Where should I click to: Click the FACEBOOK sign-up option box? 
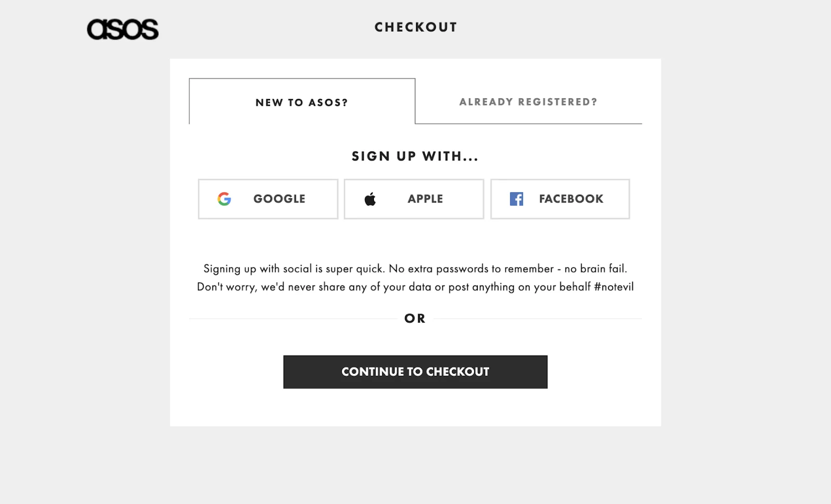pyautogui.click(x=560, y=199)
